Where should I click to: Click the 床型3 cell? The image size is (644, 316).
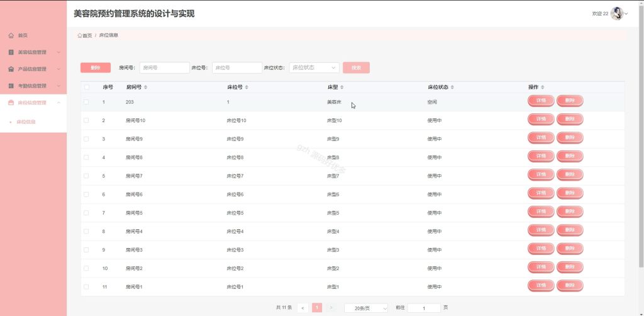333,250
